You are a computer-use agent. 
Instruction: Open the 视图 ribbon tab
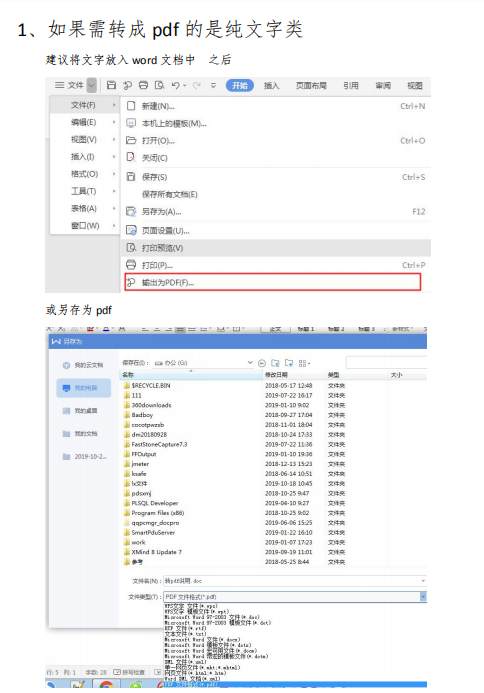click(x=415, y=85)
